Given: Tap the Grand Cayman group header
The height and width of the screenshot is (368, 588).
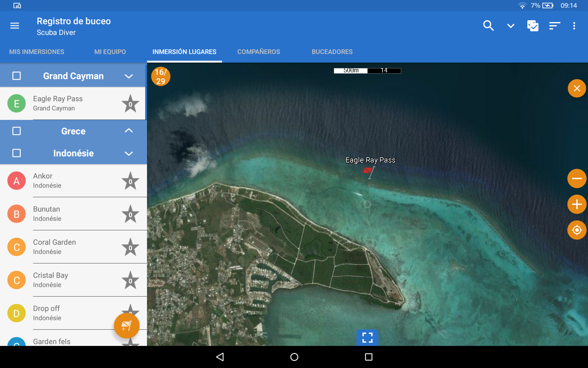Looking at the screenshot, I should pos(73,76).
